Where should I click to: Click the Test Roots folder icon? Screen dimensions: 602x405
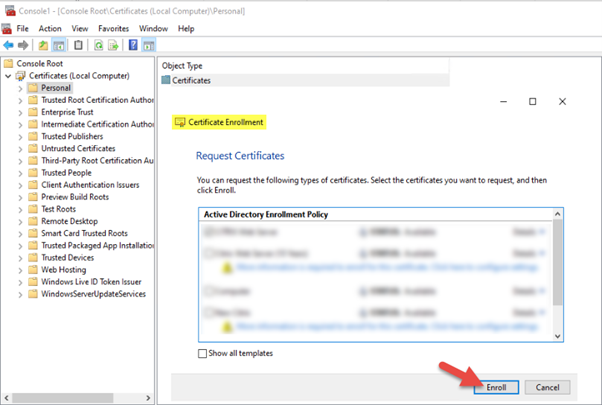point(33,209)
